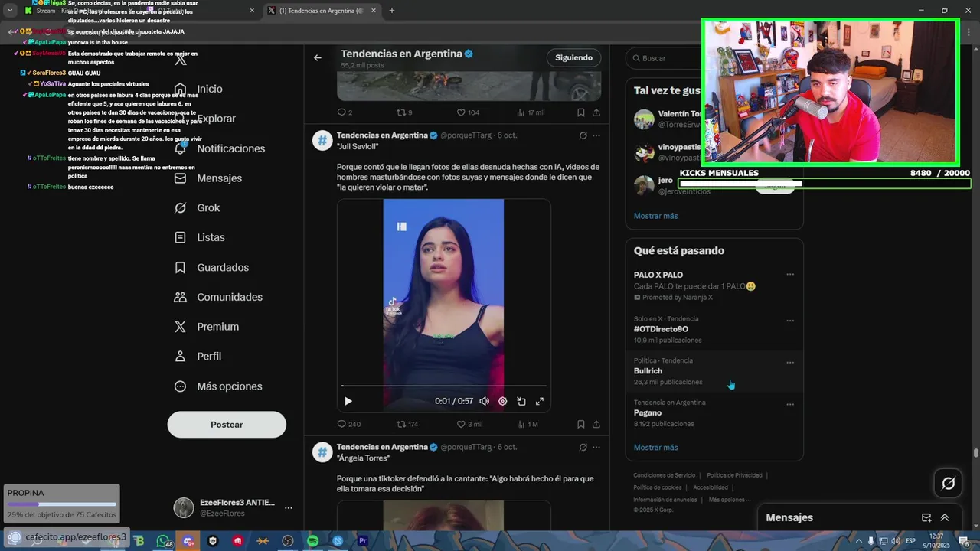Image resolution: width=980 pixels, height=551 pixels.
Task: Share the Juli Savioli post
Action: (596, 424)
